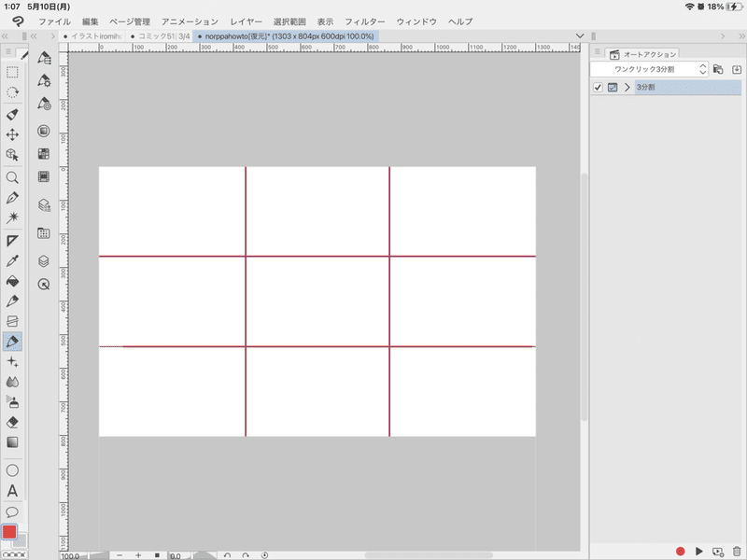The height and width of the screenshot is (560, 747).
Task: Choose the Airbrush tool
Action: click(x=12, y=402)
